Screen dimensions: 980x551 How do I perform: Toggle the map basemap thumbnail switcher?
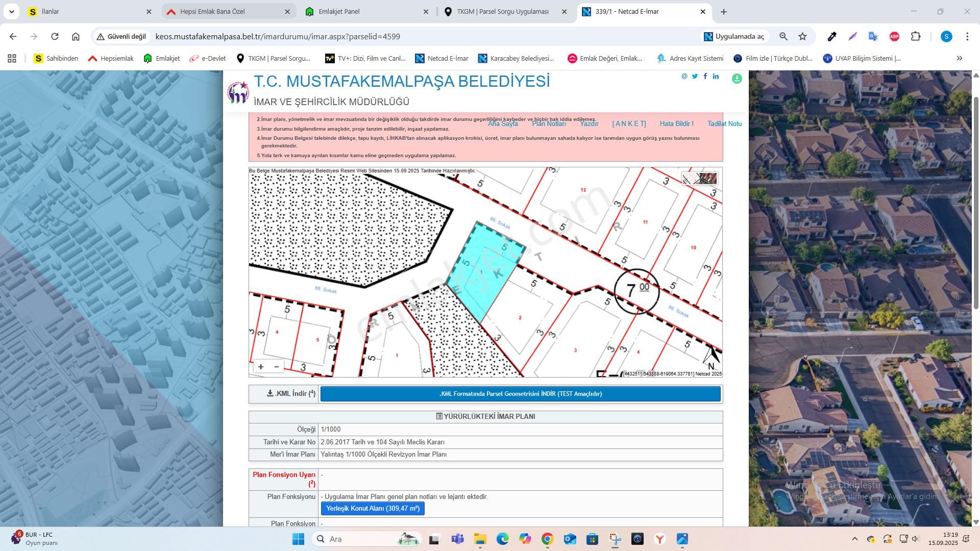click(700, 179)
